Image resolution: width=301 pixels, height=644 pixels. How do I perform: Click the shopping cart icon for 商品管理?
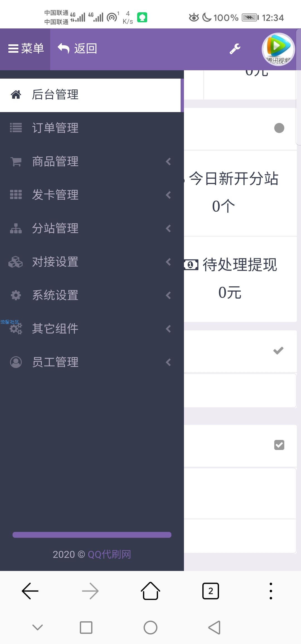16,161
